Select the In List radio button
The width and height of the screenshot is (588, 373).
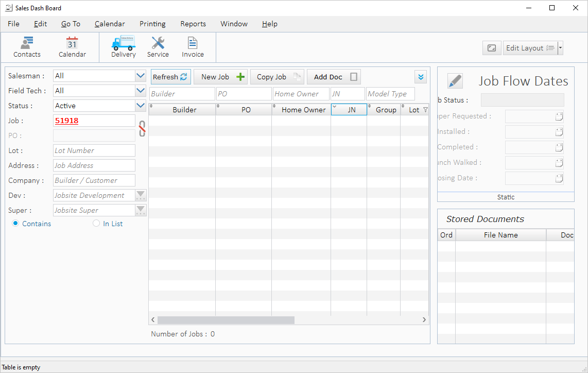pos(96,224)
